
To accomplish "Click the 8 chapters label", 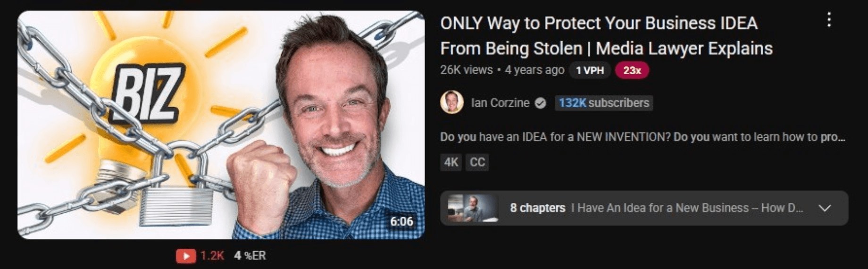I will (x=537, y=208).
